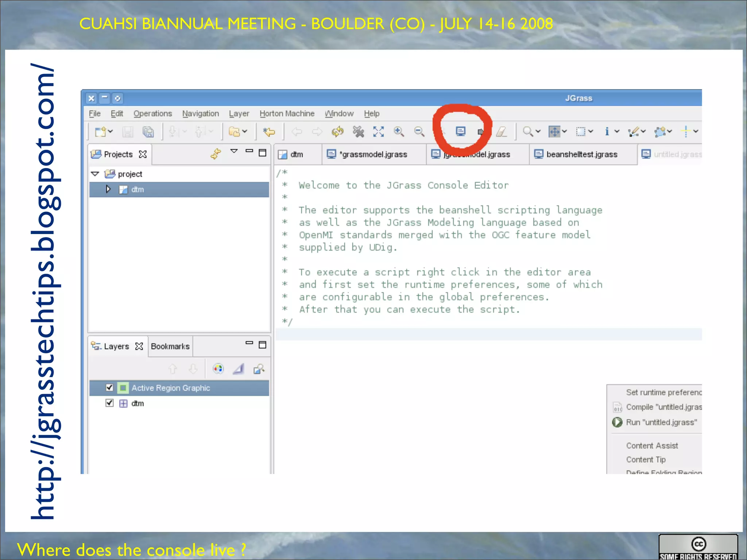Click the zoom in magnifier icon

pyautogui.click(x=399, y=132)
